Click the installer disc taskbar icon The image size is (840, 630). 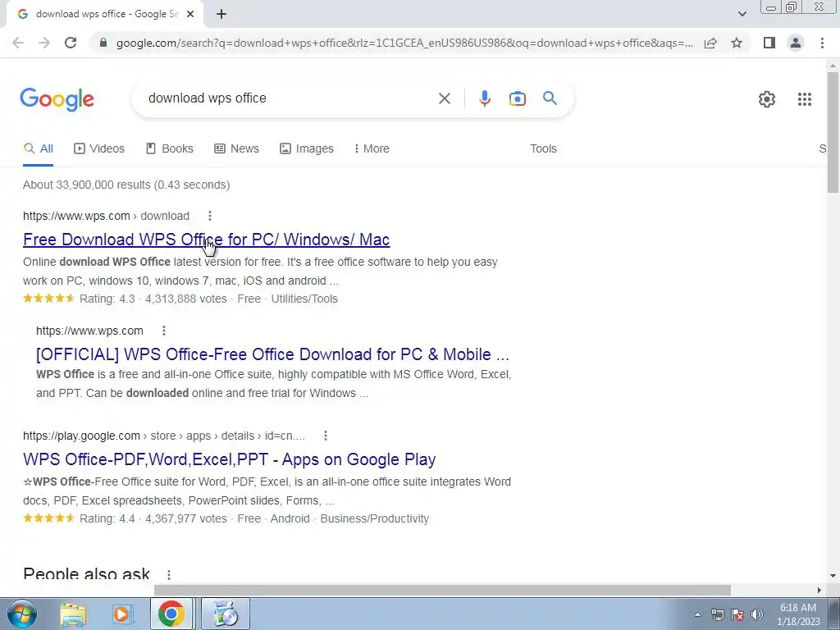[226, 614]
